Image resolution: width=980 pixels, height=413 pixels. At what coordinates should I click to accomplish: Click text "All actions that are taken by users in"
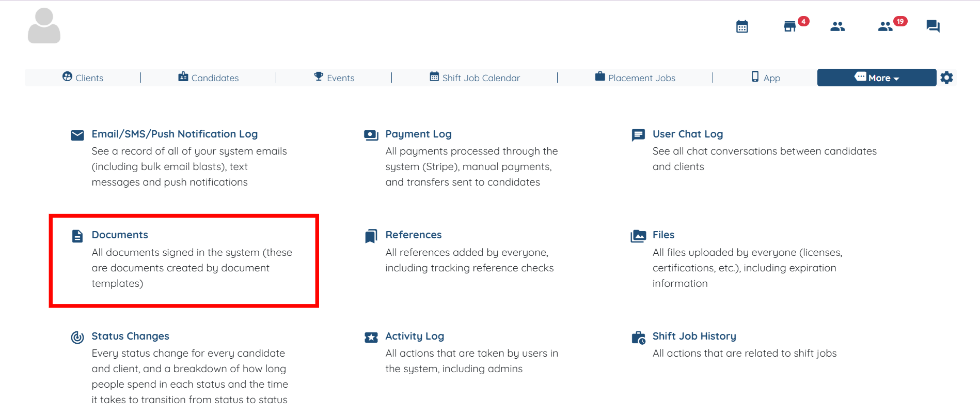coord(472,353)
